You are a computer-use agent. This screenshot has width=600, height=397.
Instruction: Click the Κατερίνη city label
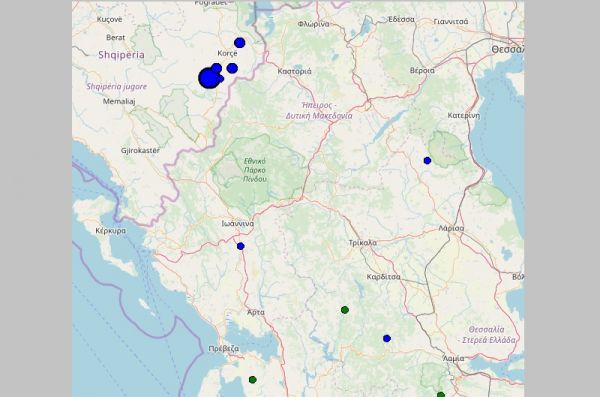click(x=463, y=115)
